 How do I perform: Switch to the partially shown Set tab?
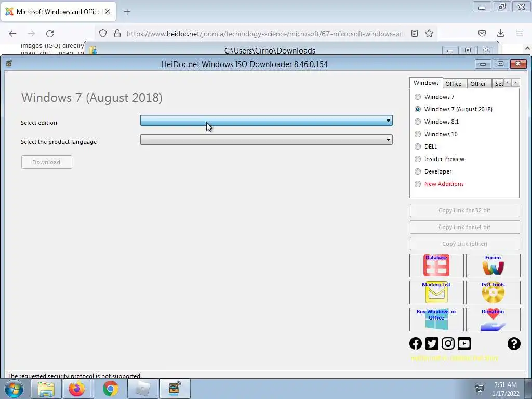point(498,84)
